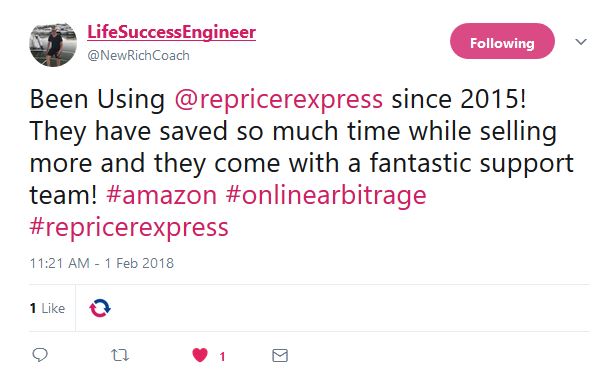Open tweet permalink 11:21 AM - 1 Feb 2018
Viewport: 612px width, 387px height.
coord(101,263)
